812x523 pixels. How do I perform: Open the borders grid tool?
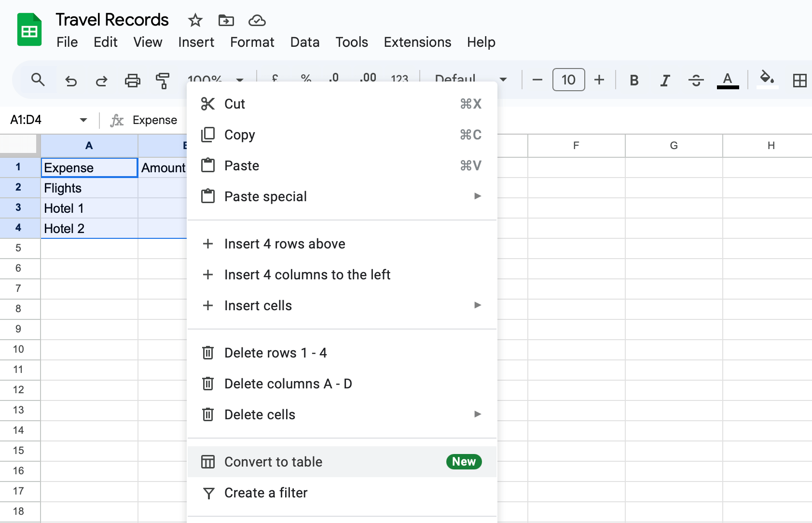[x=799, y=81]
